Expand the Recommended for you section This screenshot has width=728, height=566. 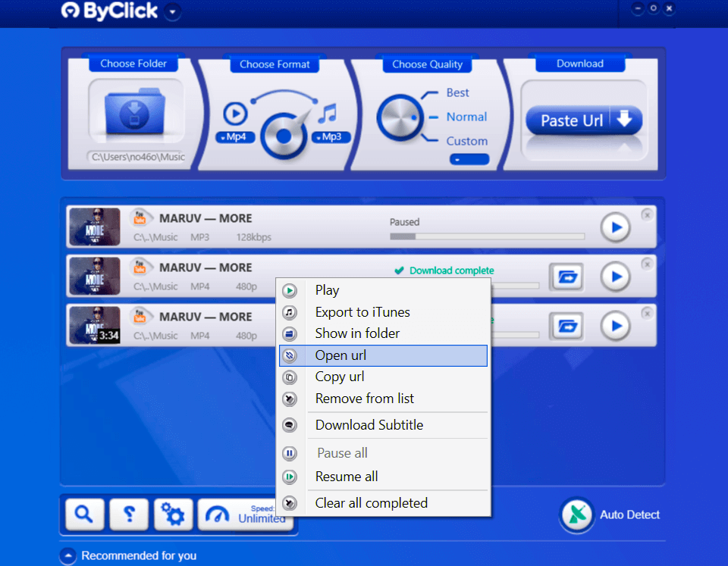click(67, 555)
